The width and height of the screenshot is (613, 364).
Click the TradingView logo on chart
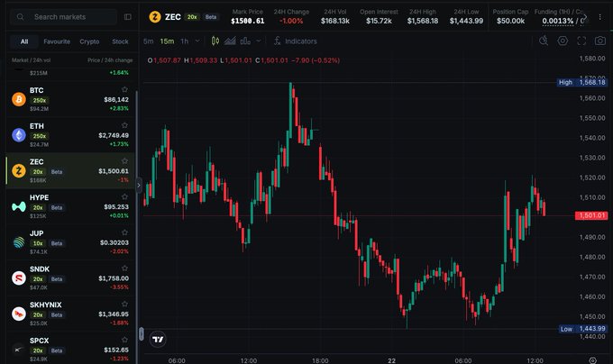coord(158,339)
